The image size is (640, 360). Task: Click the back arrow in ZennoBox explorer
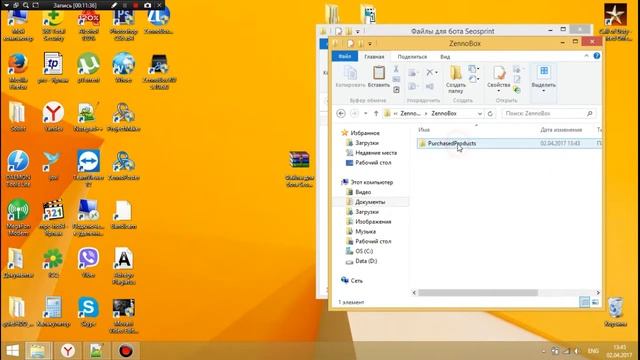click(341, 113)
